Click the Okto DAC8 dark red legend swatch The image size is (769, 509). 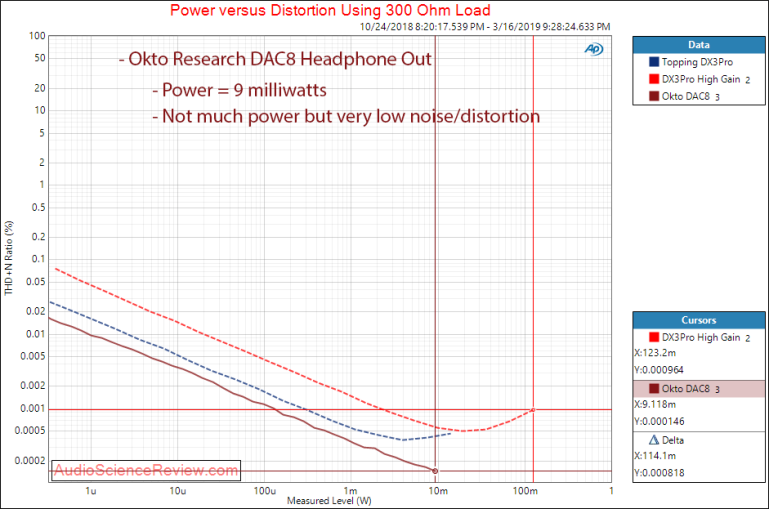coord(654,96)
